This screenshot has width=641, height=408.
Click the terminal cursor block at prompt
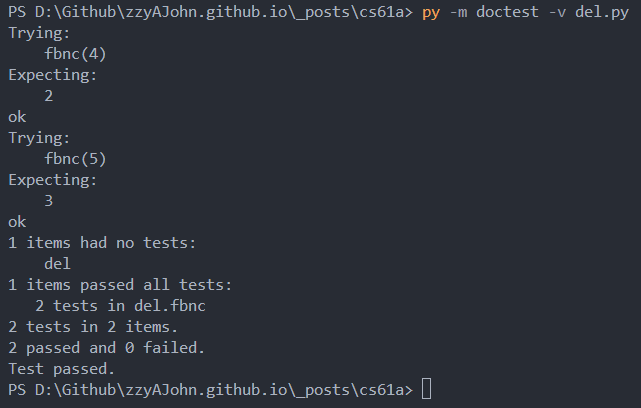[x=426, y=388]
